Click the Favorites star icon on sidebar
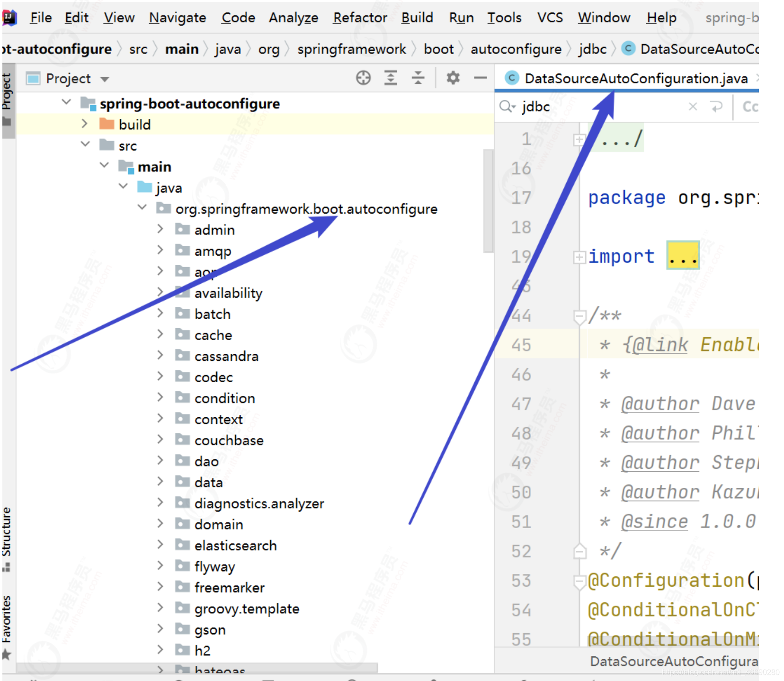The width and height of the screenshot is (784, 681). click(x=7, y=654)
